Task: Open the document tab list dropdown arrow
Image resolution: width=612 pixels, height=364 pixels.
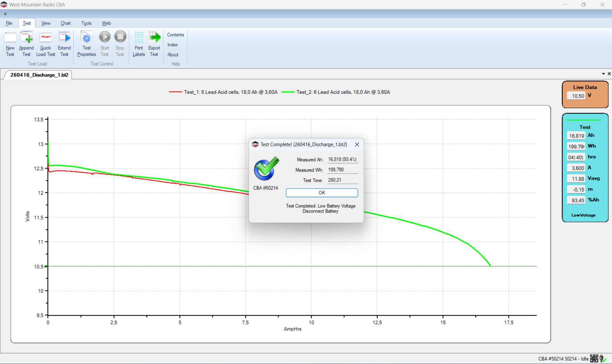Action: pos(603,74)
